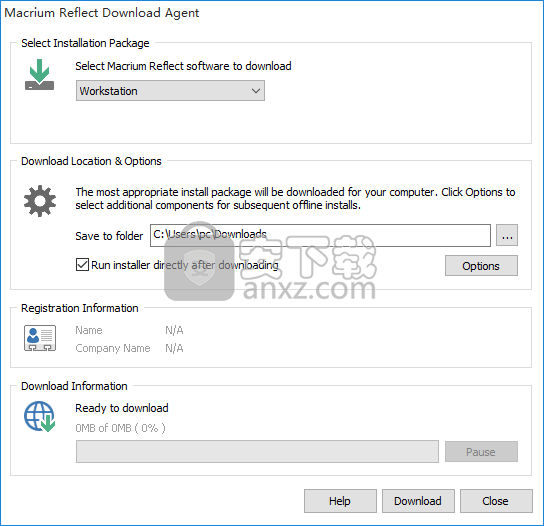This screenshot has height=526, width=544.
Task: Click the Pause button
Action: pos(481,452)
